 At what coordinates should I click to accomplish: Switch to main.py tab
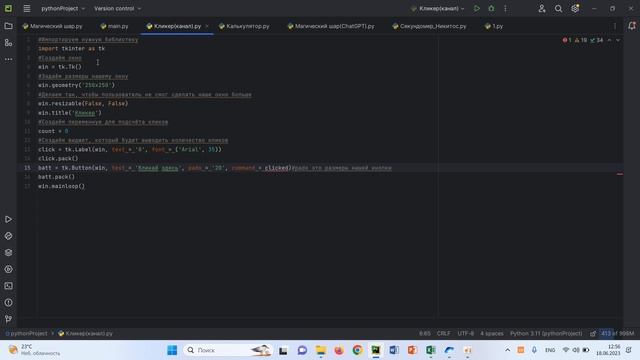click(115, 26)
